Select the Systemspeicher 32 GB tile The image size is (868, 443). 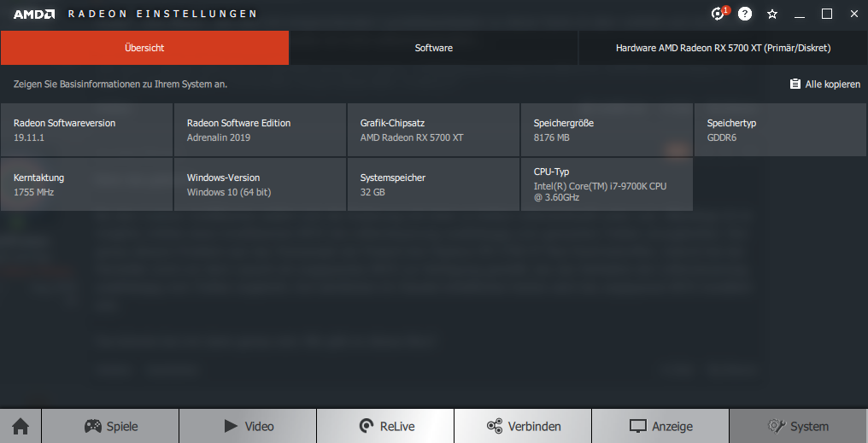[x=433, y=184]
